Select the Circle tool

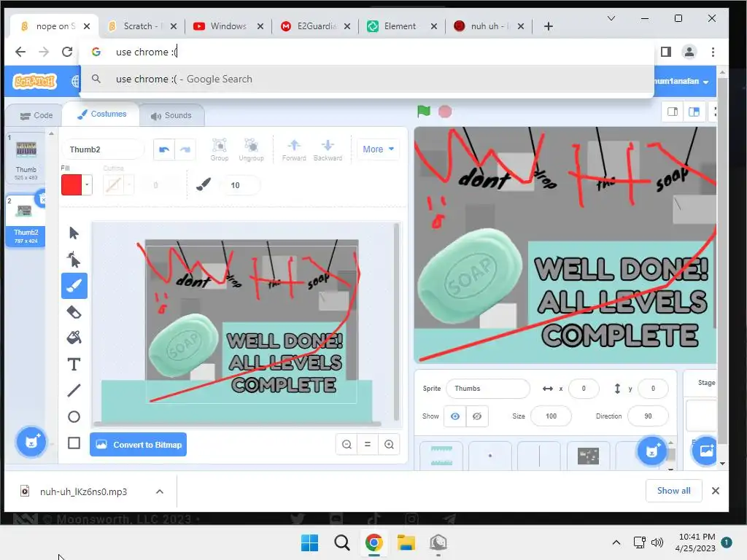coord(74,416)
